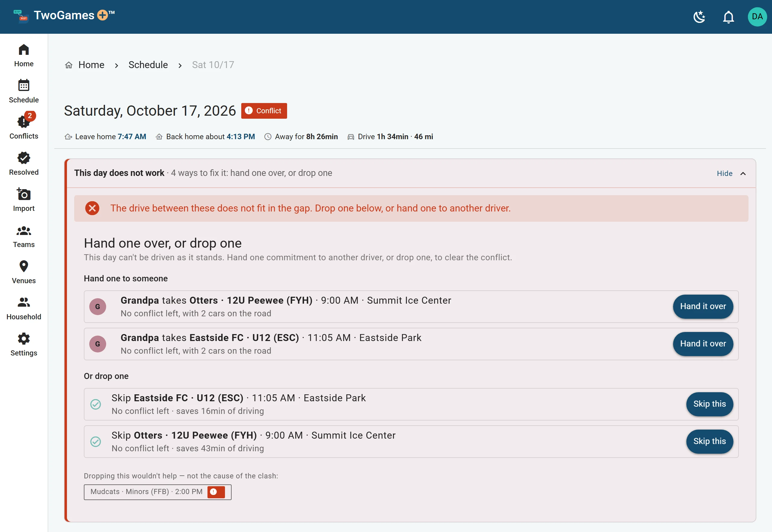
Task: Open Schedule in the sidebar
Action: (24, 91)
